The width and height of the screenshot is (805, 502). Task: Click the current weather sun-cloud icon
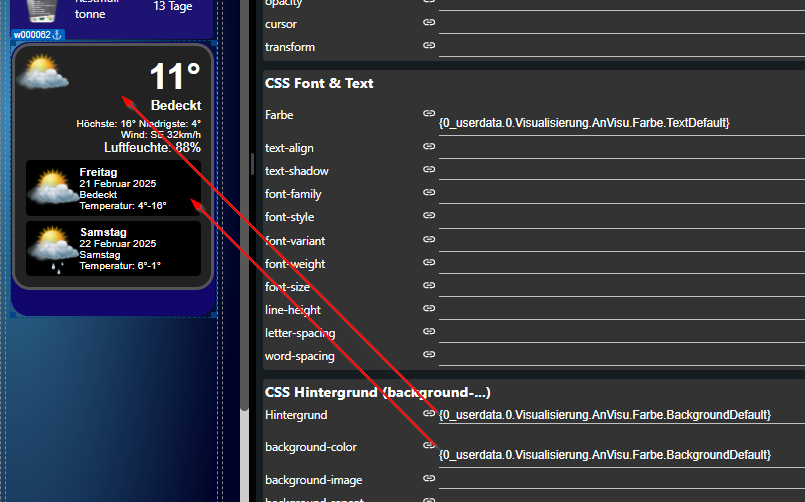click(x=43, y=73)
